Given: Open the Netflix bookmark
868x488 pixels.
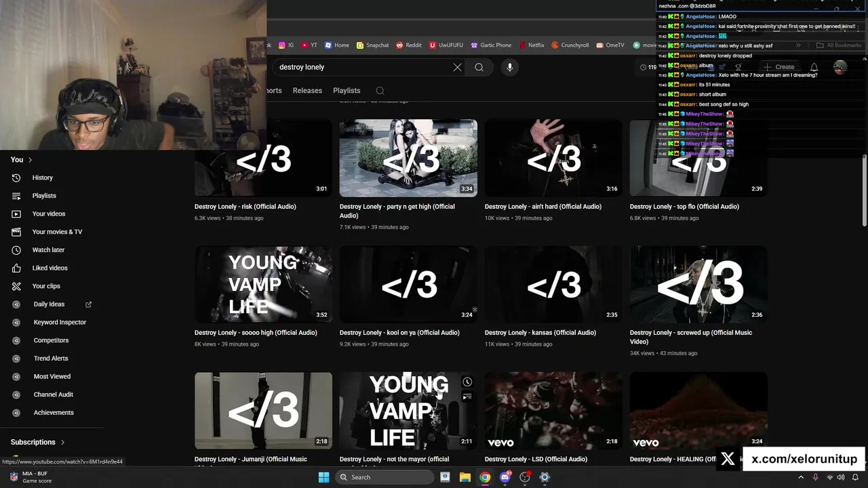Looking at the screenshot, I should (x=531, y=45).
